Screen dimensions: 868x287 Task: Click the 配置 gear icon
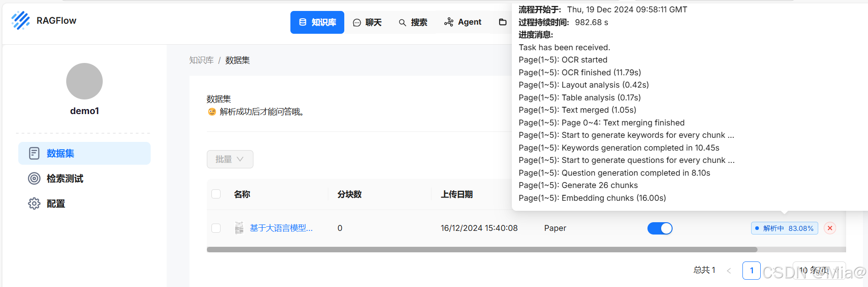pos(34,204)
